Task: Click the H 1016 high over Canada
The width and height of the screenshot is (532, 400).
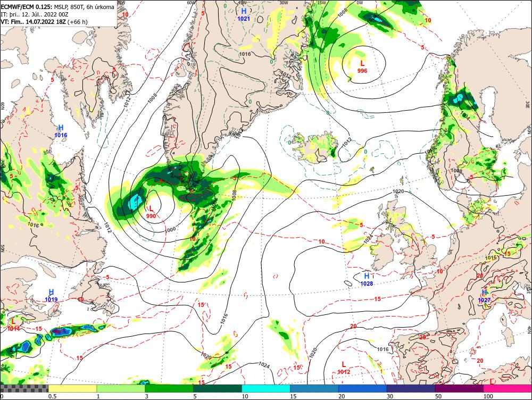Action: click(61, 131)
